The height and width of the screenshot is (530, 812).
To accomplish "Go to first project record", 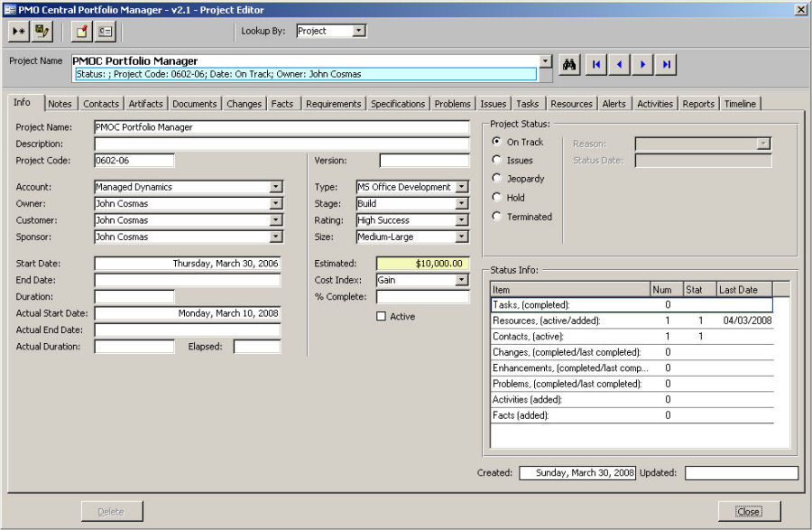I will (596, 65).
